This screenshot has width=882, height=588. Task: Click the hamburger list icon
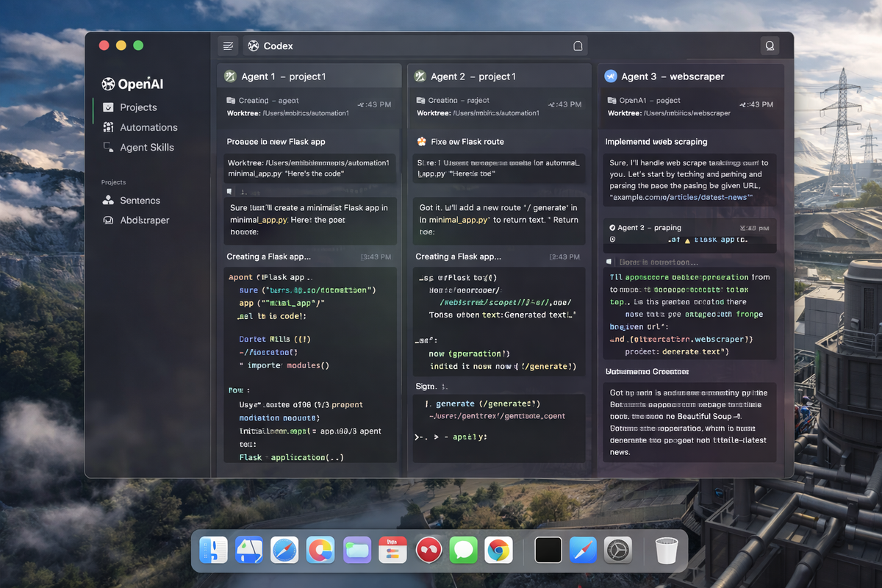click(x=228, y=45)
